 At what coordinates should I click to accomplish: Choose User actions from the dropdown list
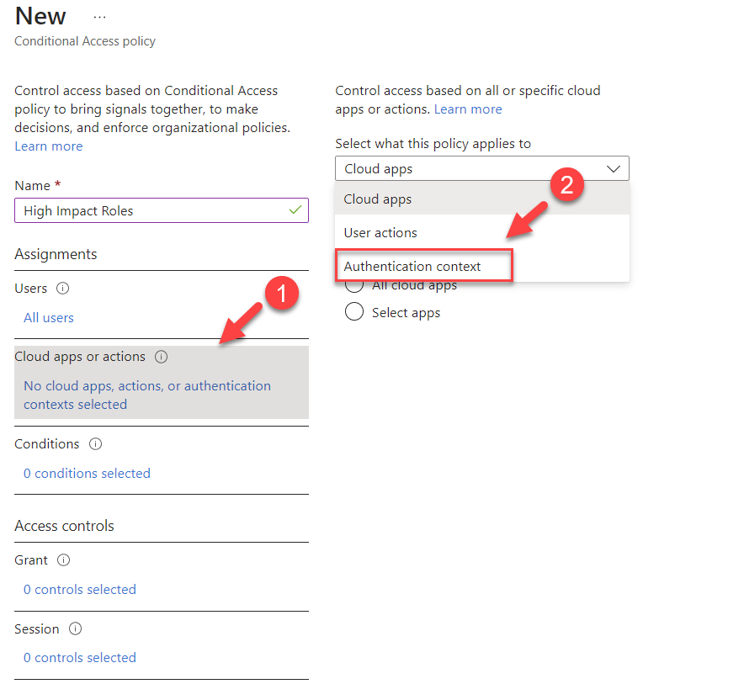click(x=380, y=232)
